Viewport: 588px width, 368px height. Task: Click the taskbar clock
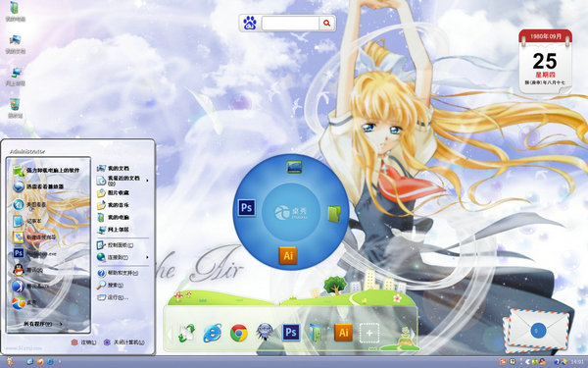click(578, 362)
